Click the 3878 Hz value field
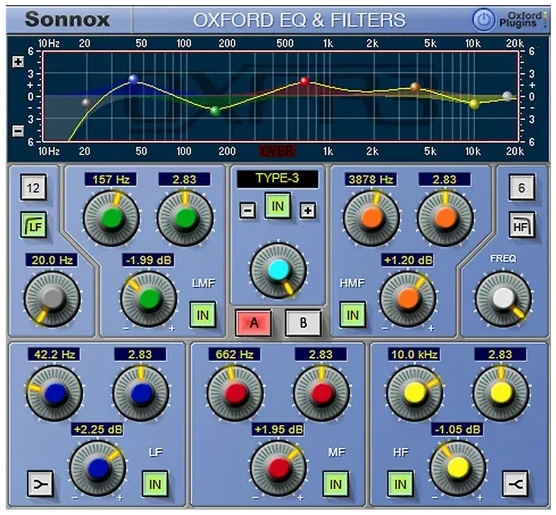This screenshot has width=556, height=515. [x=371, y=179]
